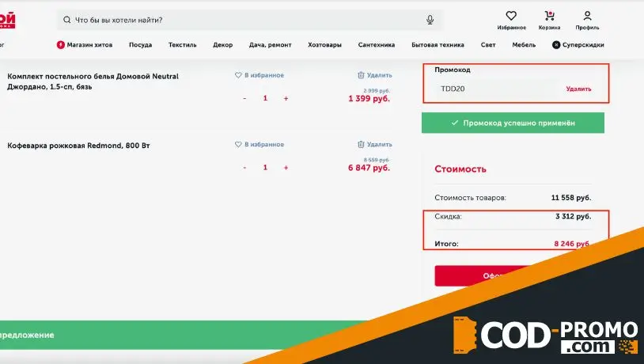Open the Посуда category

(141, 45)
